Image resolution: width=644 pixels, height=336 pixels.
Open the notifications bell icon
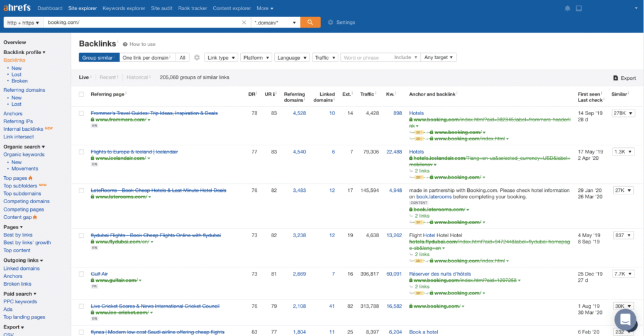[568, 8]
